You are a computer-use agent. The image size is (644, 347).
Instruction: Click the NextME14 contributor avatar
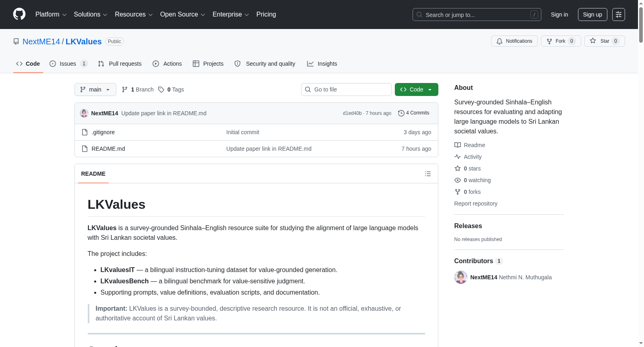pos(461,277)
